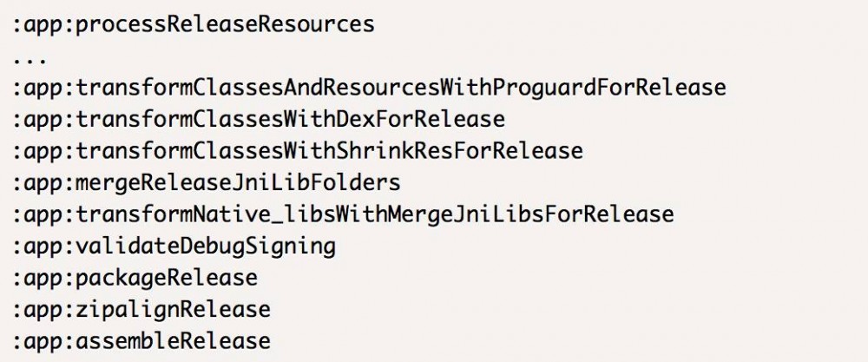Click the :app prefix before processReleaseResources
This screenshot has height=362, width=868.
(x=41, y=24)
